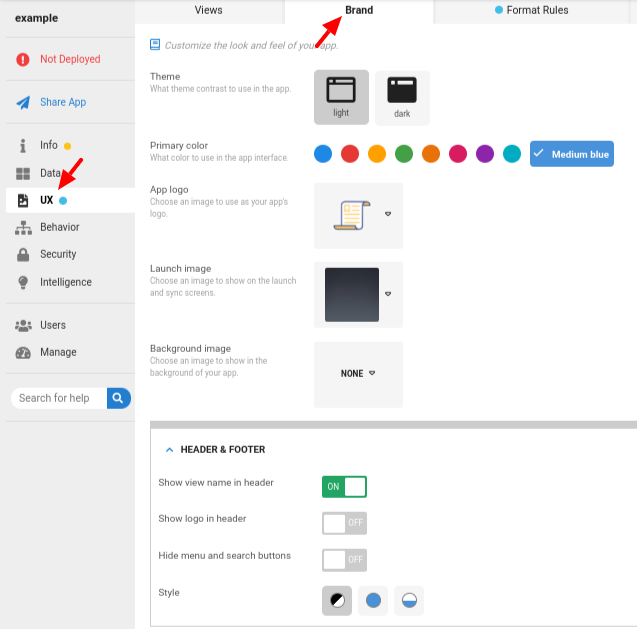Click the Not Deployed warning icon
The image size is (637, 629).
(x=23, y=59)
